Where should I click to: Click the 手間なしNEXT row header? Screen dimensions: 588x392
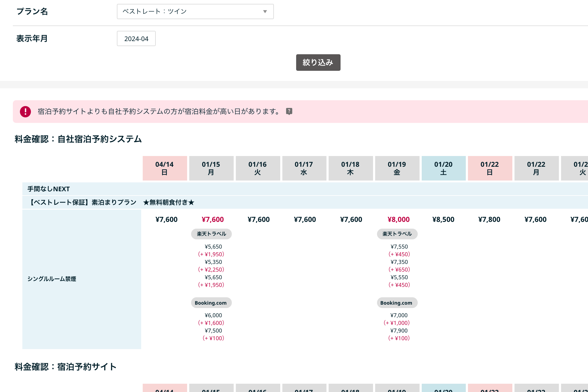coord(49,189)
